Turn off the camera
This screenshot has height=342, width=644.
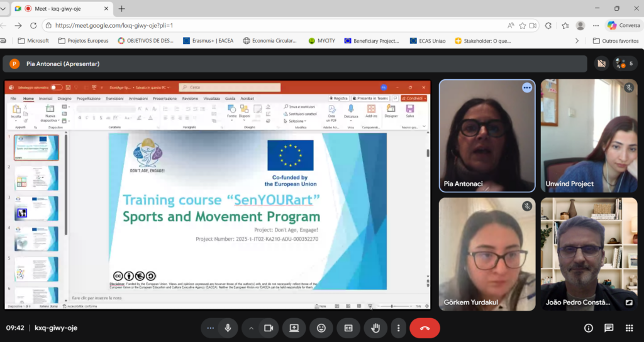point(269,328)
